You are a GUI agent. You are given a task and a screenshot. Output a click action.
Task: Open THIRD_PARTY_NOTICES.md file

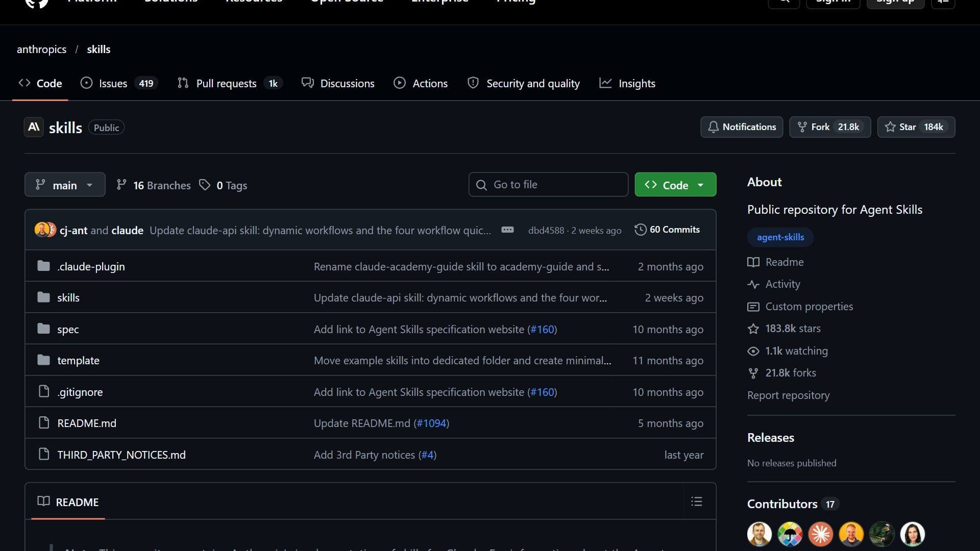tap(121, 455)
